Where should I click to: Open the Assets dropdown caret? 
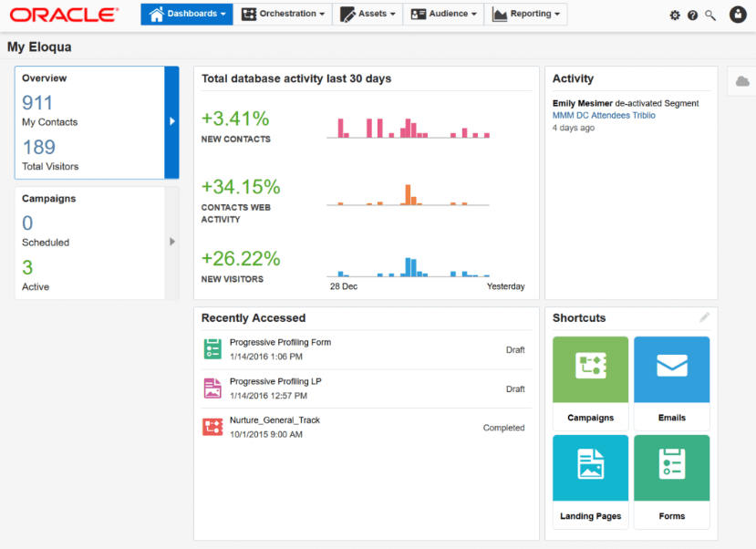click(392, 15)
